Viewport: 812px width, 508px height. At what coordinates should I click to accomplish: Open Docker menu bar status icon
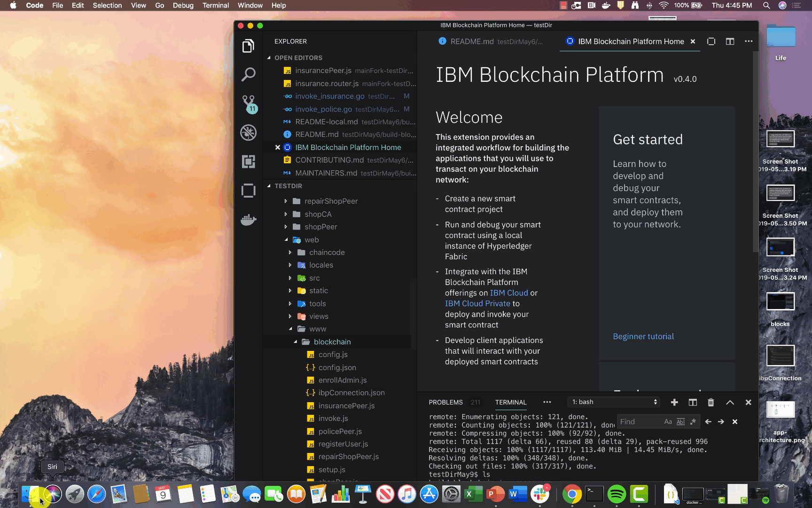coord(606,5)
